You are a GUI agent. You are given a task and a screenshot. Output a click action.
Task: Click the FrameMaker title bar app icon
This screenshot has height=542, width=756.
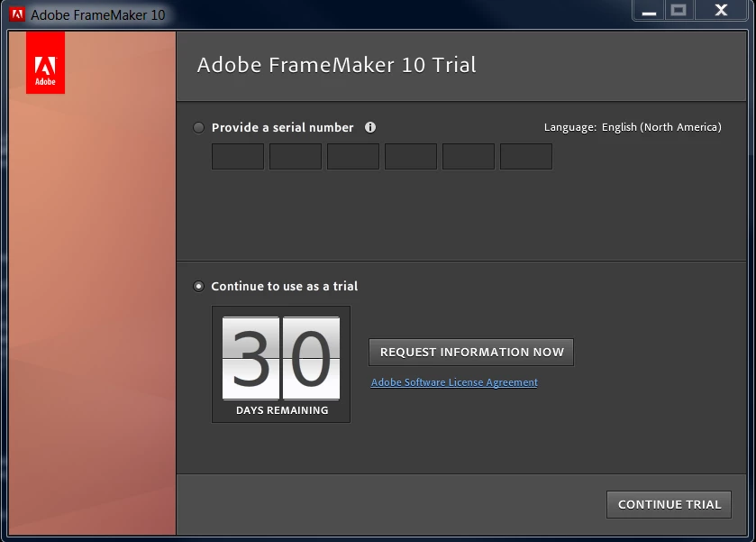17,14
